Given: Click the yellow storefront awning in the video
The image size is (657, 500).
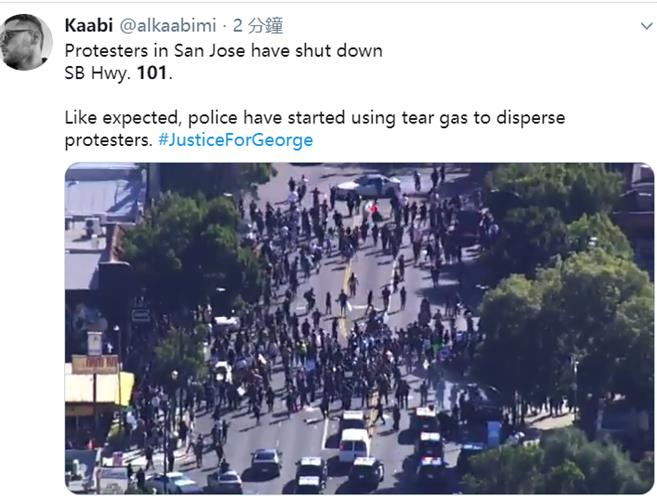Looking at the screenshot, I should (x=100, y=389).
